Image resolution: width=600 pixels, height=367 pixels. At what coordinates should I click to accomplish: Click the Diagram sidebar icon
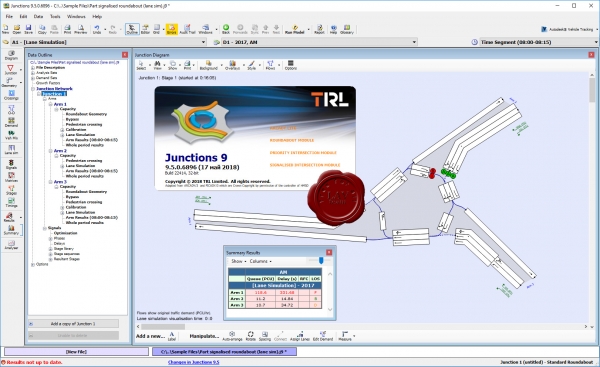click(x=11, y=55)
